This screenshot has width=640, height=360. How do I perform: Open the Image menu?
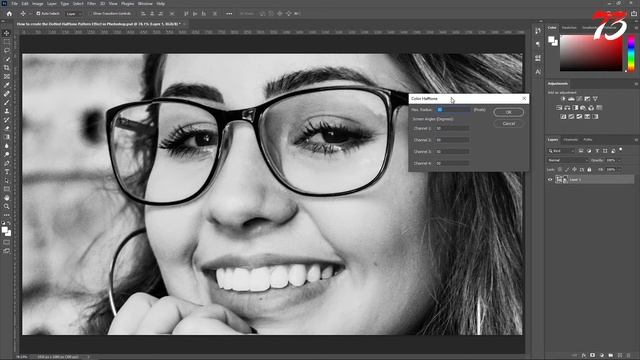38,3
